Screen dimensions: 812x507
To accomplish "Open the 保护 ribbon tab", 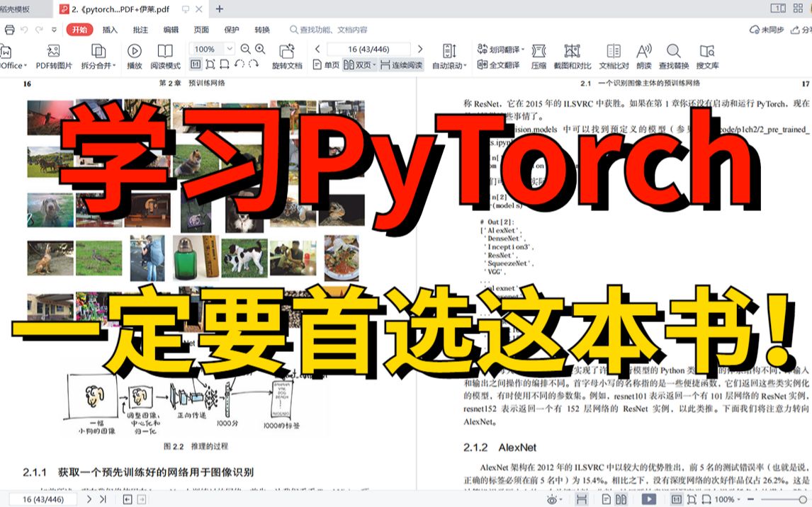I will point(232,30).
